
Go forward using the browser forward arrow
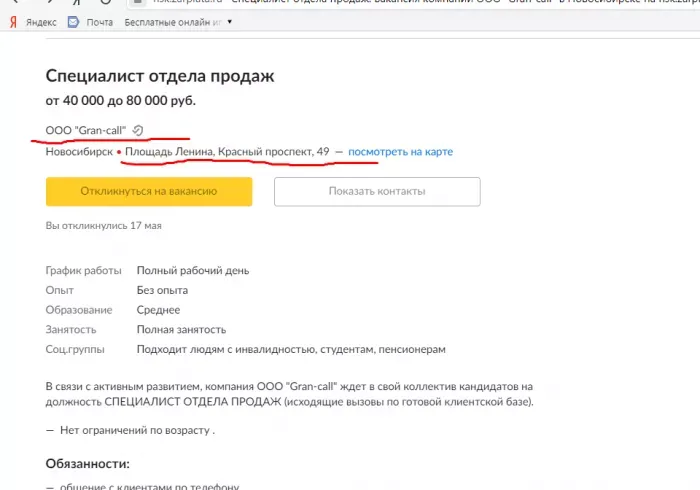(x=50, y=1)
